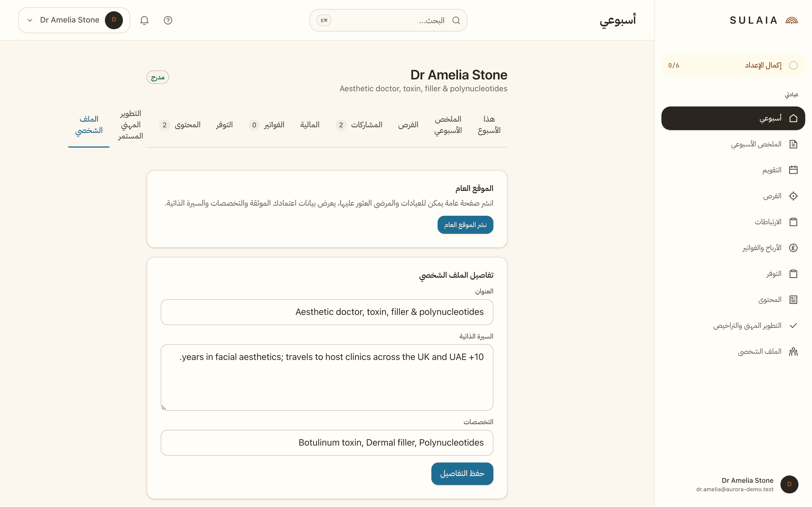
Task: Toggle the إكمال الإعداد setup circle
Action: tap(793, 65)
